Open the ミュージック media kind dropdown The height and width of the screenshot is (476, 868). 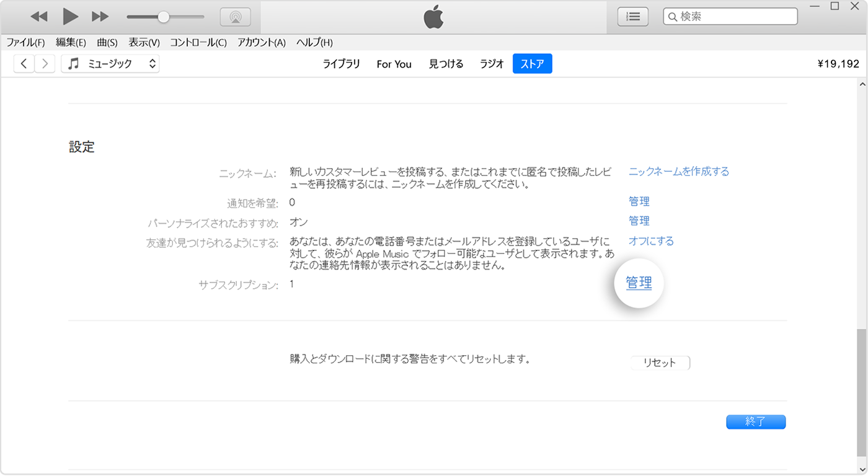click(110, 63)
